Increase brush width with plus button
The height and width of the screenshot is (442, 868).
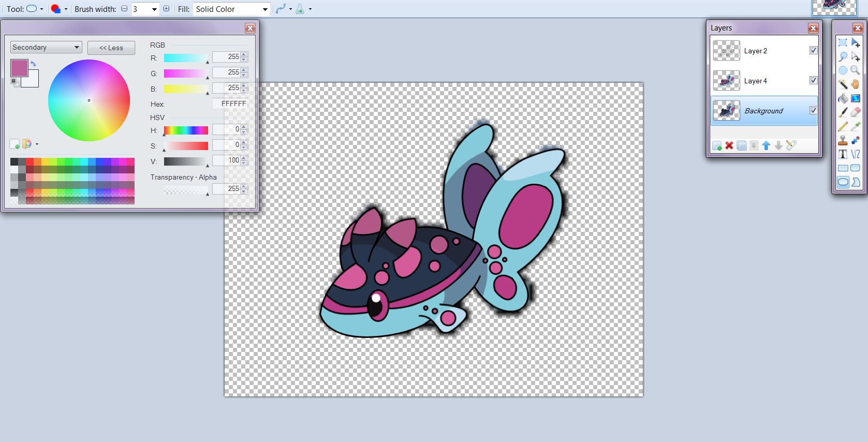click(166, 9)
